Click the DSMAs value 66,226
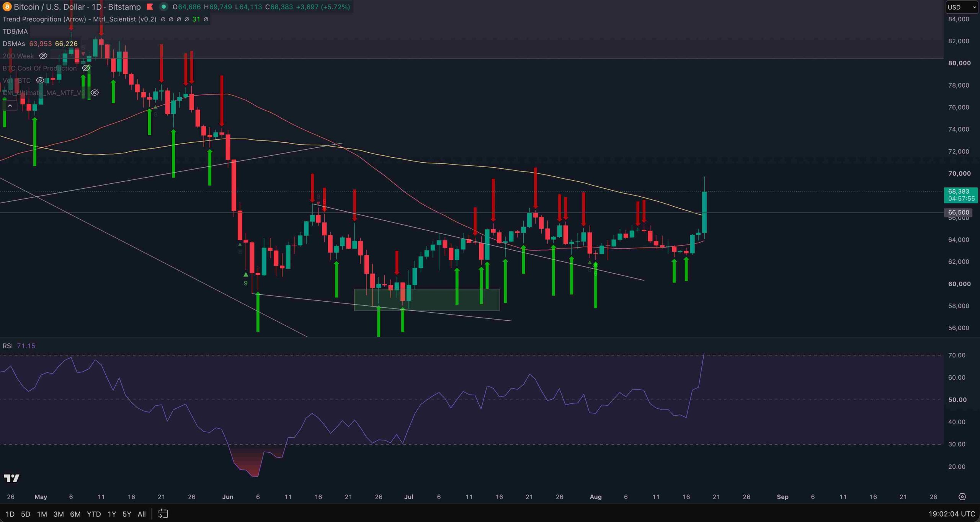The image size is (980, 522). pyautogui.click(x=66, y=44)
